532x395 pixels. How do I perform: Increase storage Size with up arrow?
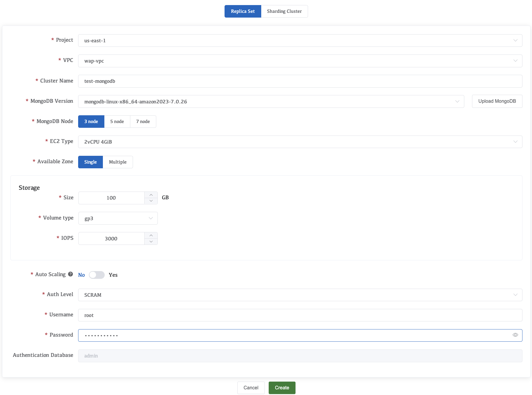coord(151,195)
